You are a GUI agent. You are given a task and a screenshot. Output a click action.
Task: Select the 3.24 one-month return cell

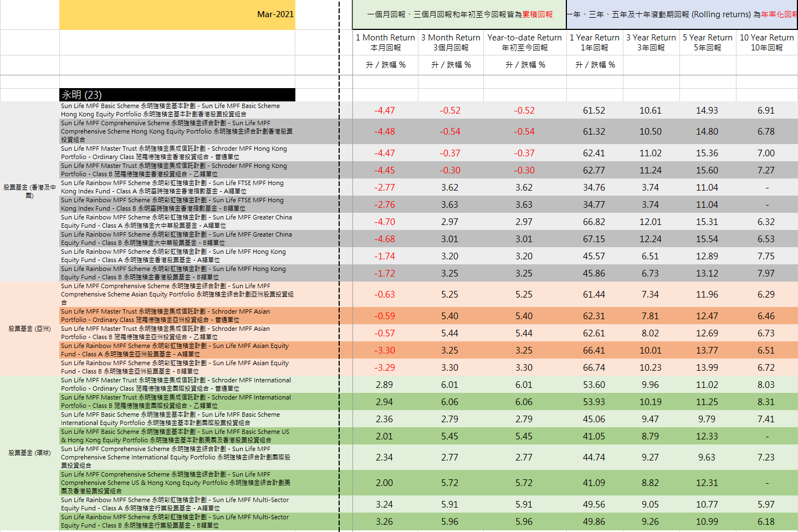385,504
